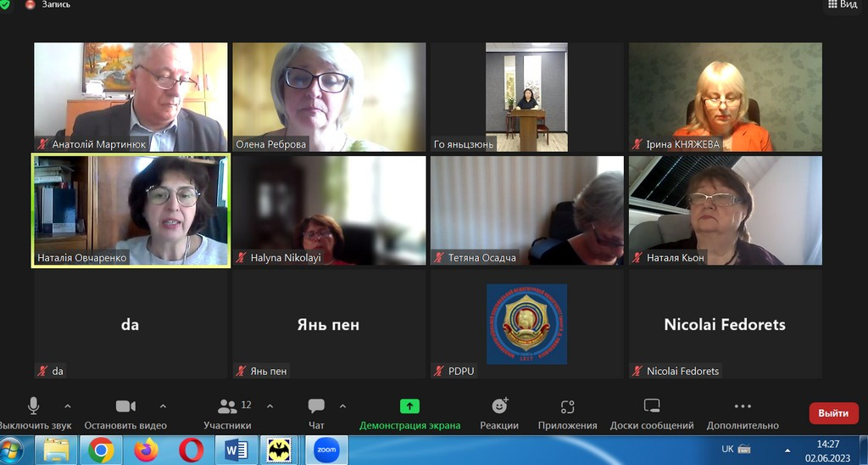868x465 pixels.
Task: Open Opera browser from taskbar
Action: [191, 450]
